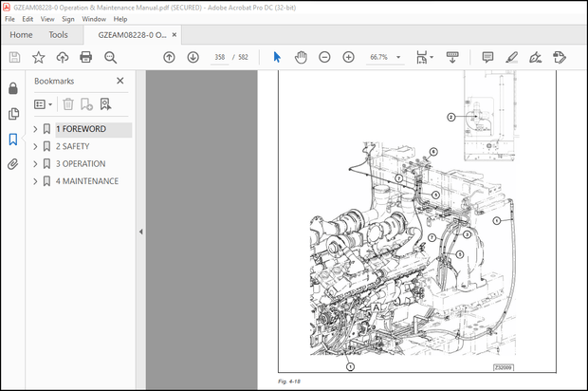The width and height of the screenshot is (588, 391).
Task: View security settings lock icon
Action: coord(13,88)
